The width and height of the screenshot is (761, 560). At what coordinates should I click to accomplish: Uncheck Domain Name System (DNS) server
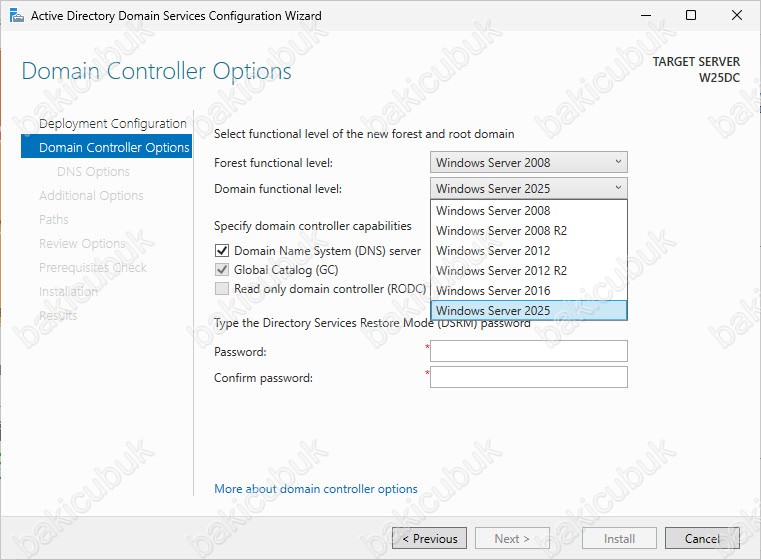pyautogui.click(x=222, y=250)
